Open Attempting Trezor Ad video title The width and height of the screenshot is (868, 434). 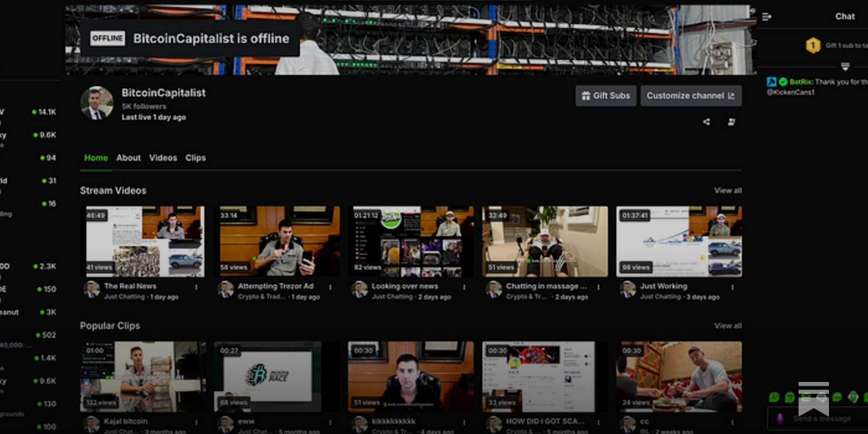[276, 286]
